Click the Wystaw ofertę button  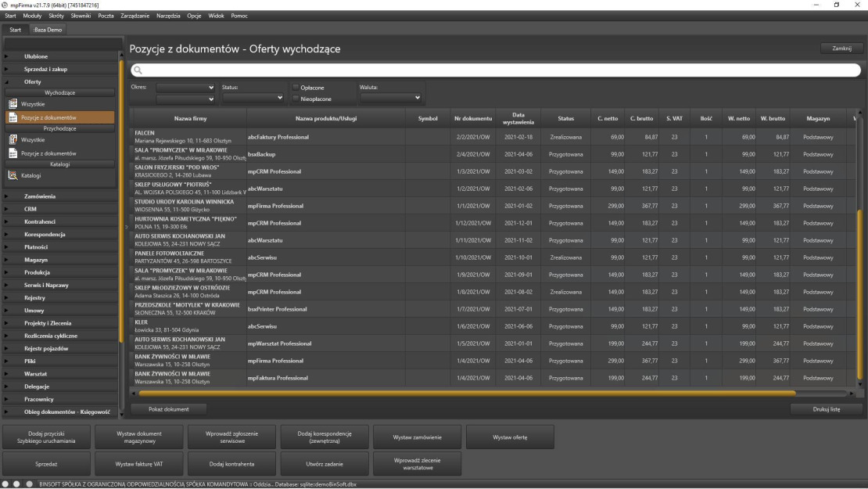pyautogui.click(x=510, y=437)
